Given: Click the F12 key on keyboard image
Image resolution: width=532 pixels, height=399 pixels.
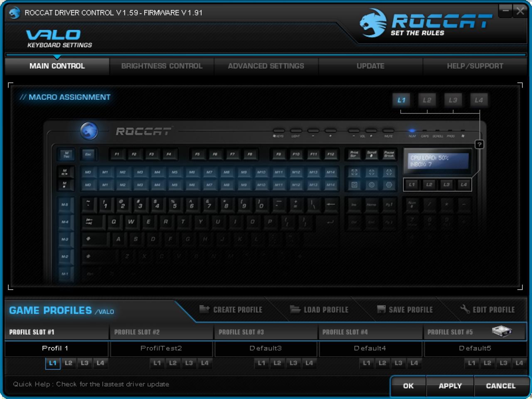Looking at the screenshot, I should 330,154.
